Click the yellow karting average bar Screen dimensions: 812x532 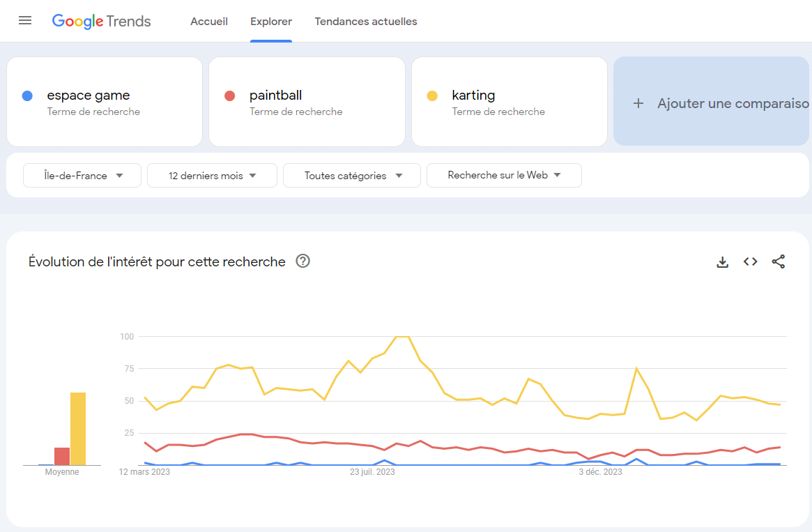(x=78, y=429)
